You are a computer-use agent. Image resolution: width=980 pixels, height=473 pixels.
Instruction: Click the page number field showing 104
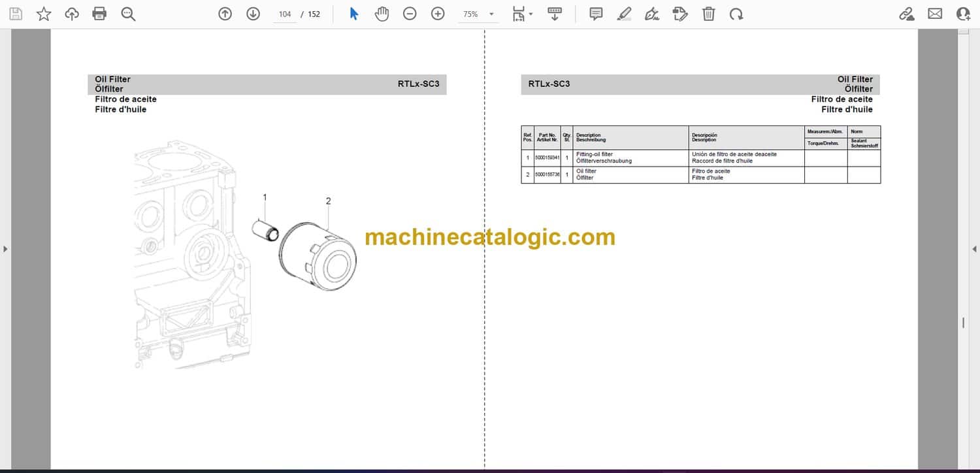coord(284,14)
